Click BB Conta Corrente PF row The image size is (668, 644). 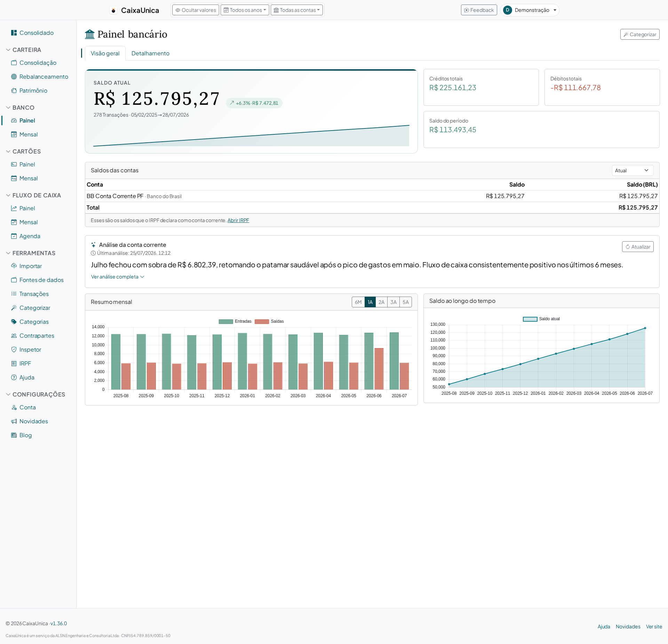pos(372,196)
